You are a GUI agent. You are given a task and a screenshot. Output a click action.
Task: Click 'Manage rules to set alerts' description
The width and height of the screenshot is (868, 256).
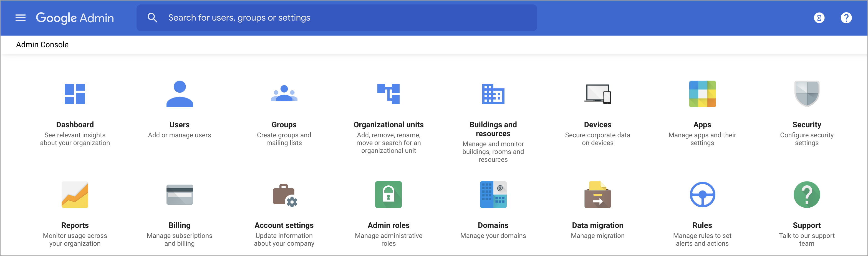pos(702,239)
